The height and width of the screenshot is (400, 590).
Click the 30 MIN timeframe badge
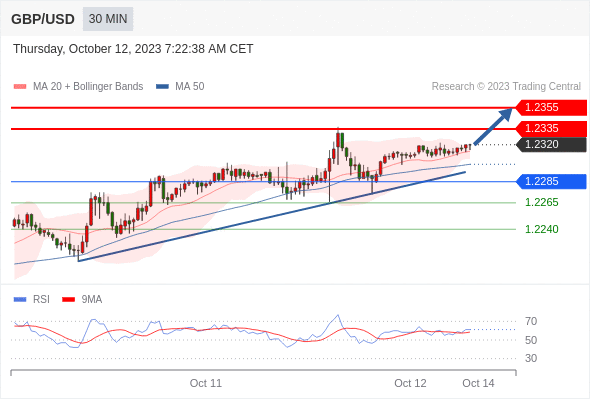pos(108,19)
